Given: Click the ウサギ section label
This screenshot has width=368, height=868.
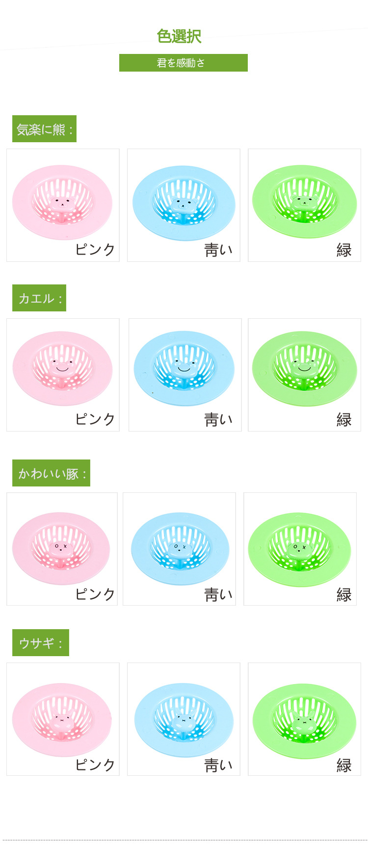Looking at the screenshot, I should [x=41, y=643].
